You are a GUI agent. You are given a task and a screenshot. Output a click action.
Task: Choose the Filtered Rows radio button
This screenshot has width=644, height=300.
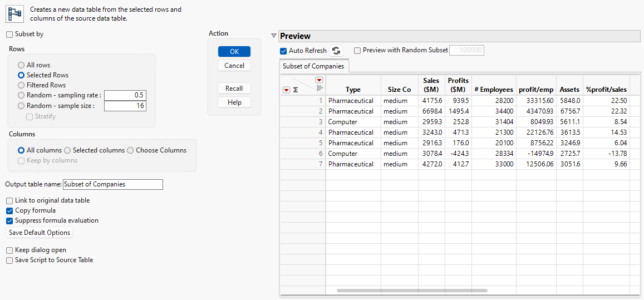click(21, 85)
